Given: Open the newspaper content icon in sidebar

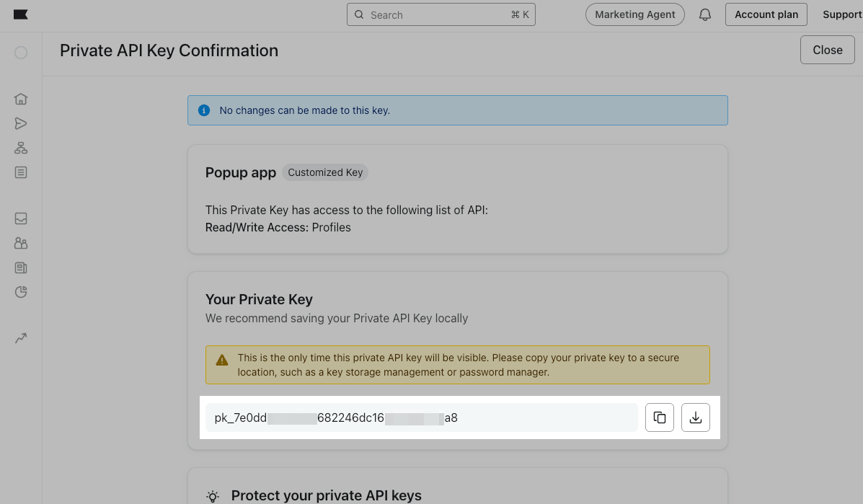Looking at the screenshot, I should coord(21,268).
